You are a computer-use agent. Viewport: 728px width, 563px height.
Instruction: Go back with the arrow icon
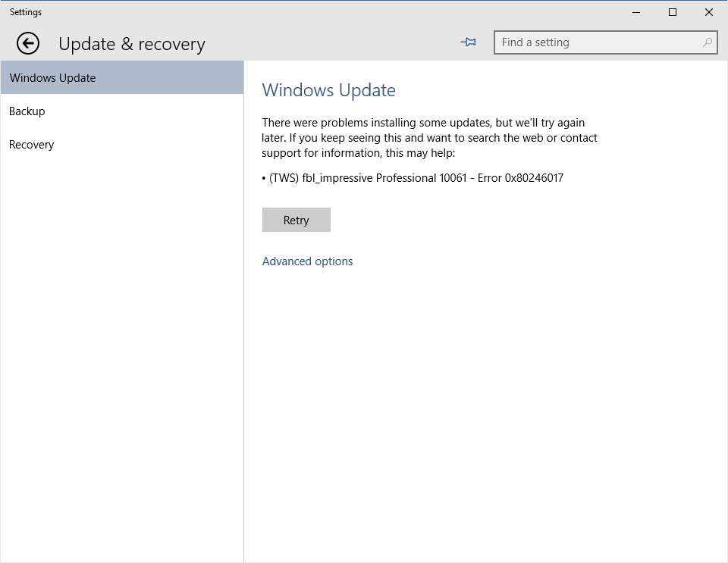[x=28, y=44]
